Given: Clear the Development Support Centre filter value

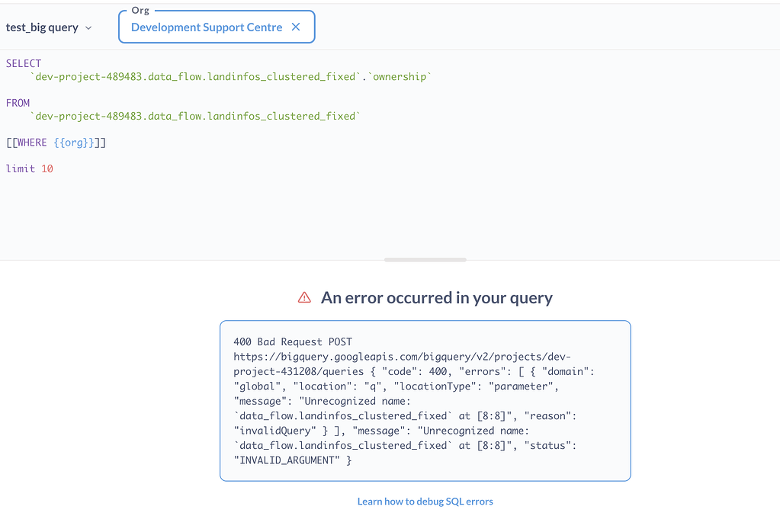Looking at the screenshot, I should (x=296, y=27).
